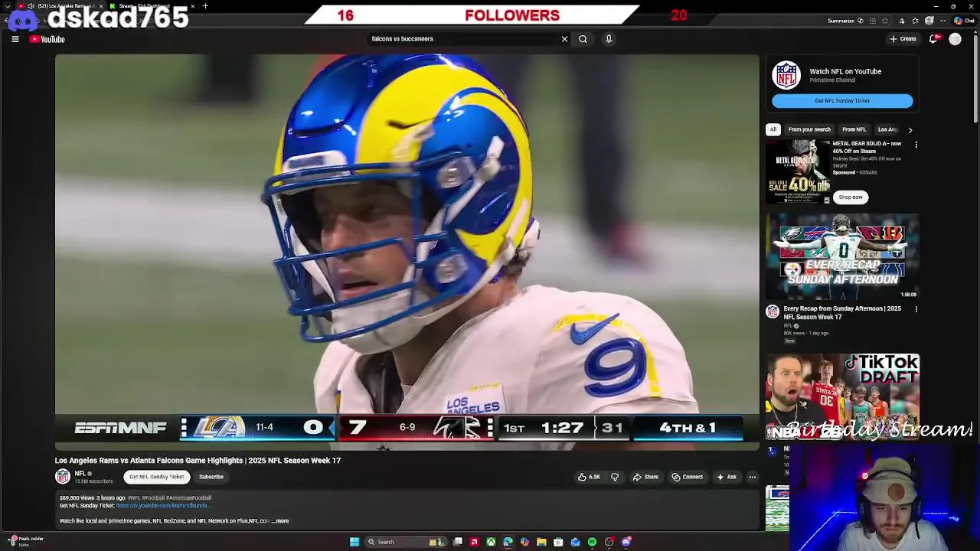980x551 pixels.
Task: Open Spotify from taskbar
Action: pos(592,542)
